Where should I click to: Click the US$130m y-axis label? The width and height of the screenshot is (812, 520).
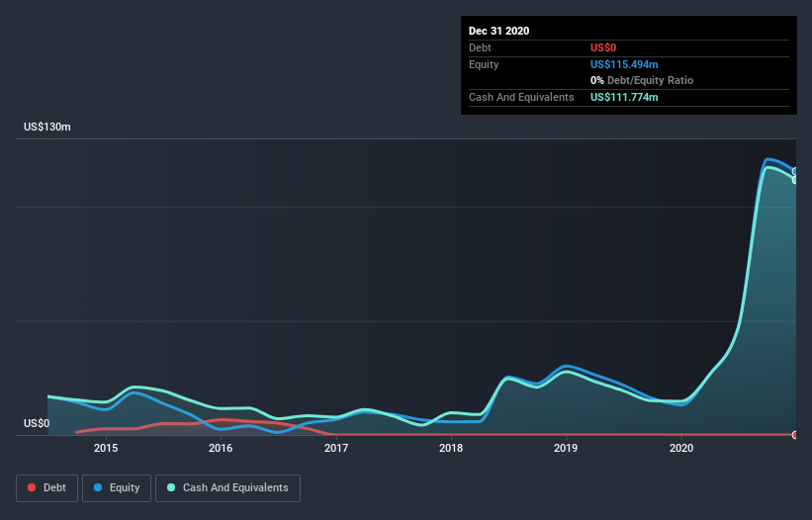[x=47, y=127]
